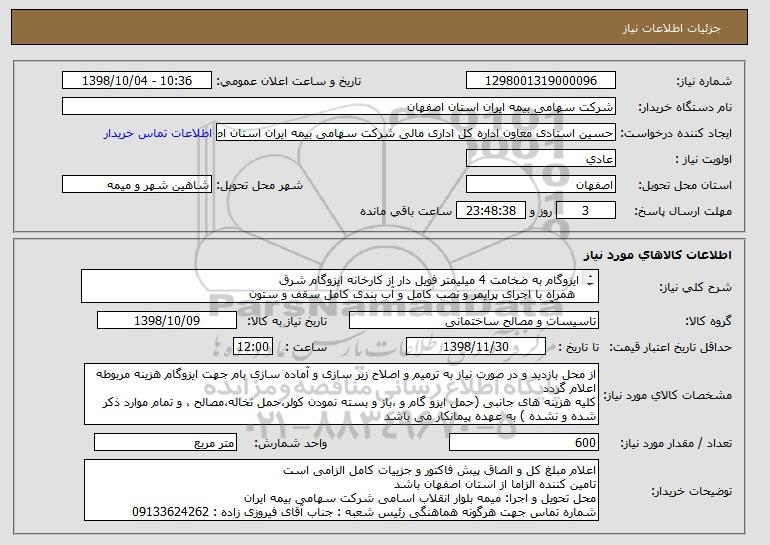Screen dimensions: 770x545
Task: Click the delivery province field اصفهان
Action: point(541,185)
